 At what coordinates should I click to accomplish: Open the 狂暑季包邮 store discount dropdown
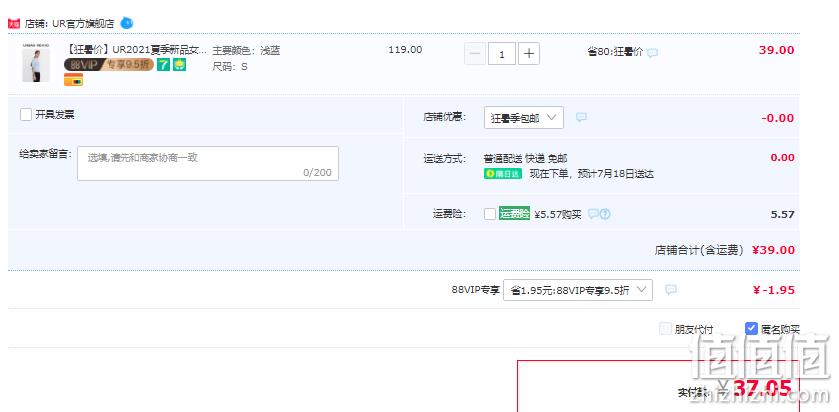(523, 118)
